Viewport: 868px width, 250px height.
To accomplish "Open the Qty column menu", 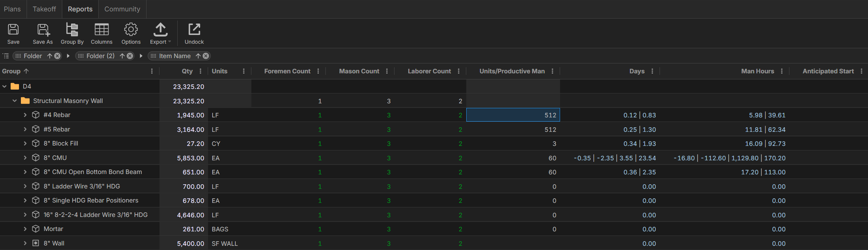I will tap(200, 71).
